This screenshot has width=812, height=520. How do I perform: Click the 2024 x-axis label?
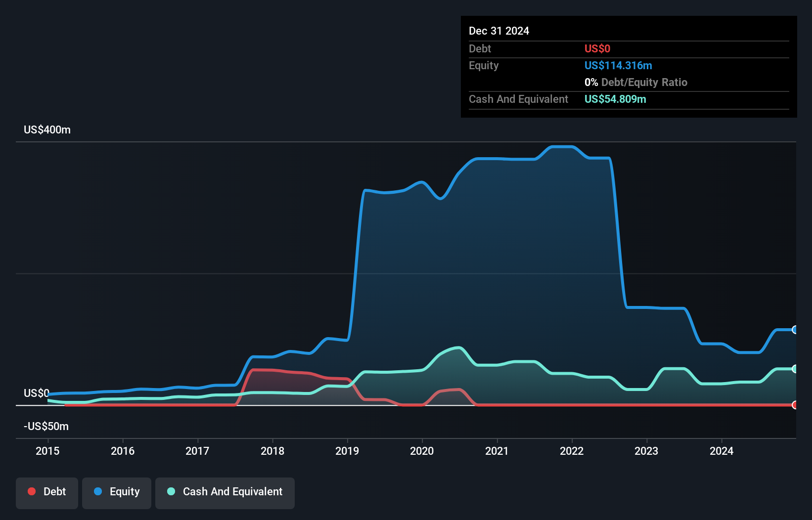(722, 451)
